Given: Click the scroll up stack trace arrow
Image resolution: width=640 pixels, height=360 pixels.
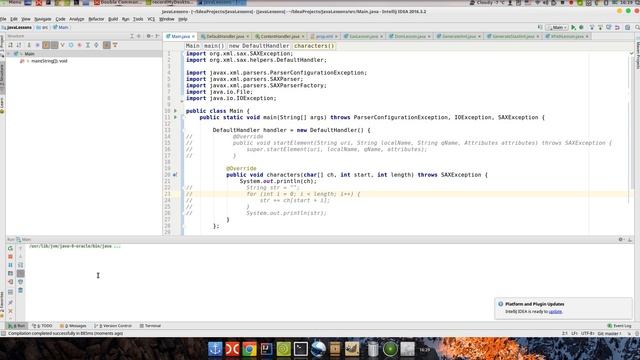Looking at the screenshot, I should [20, 248].
